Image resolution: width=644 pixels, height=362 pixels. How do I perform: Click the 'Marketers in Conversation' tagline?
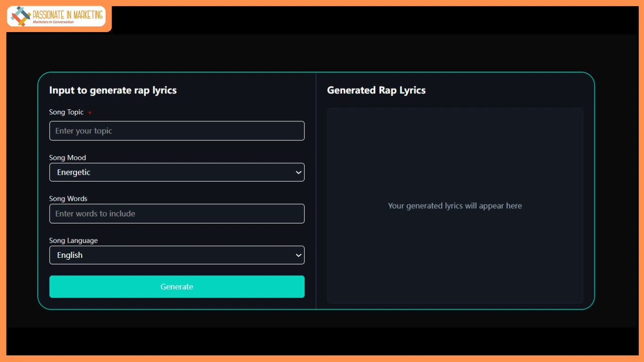point(53,22)
